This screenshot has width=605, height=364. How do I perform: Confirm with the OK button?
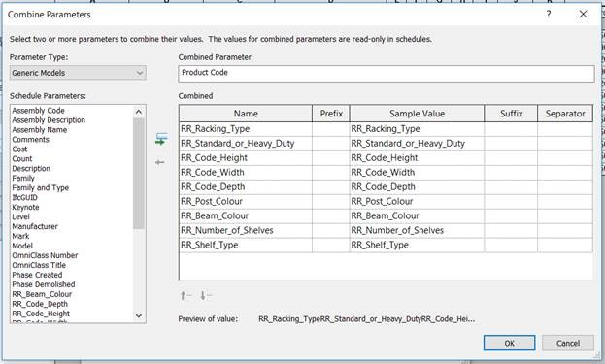pos(509,343)
